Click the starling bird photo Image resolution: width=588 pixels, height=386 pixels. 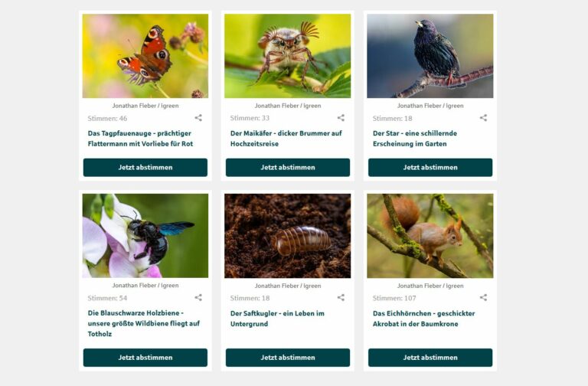pyautogui.click(x=430, y=56)
